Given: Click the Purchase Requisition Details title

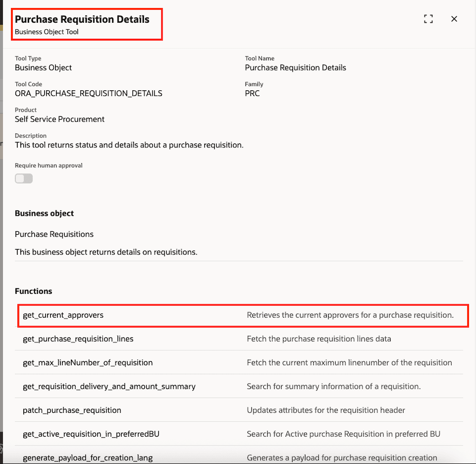Looking at the screenshot, I should (x=82, y=19).
